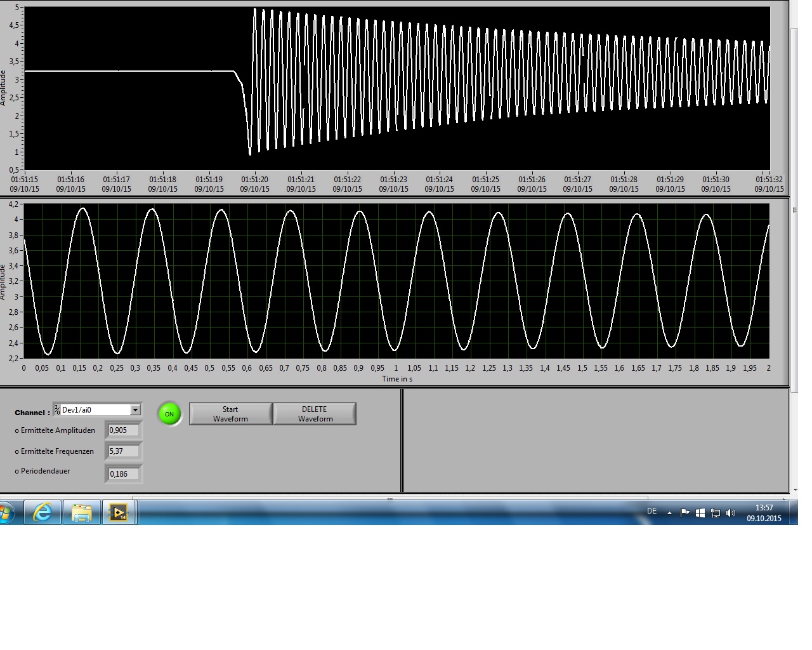Open the Windows Start menu orb
The height and width of the screenshot is (650, 812).
point(6,512)
